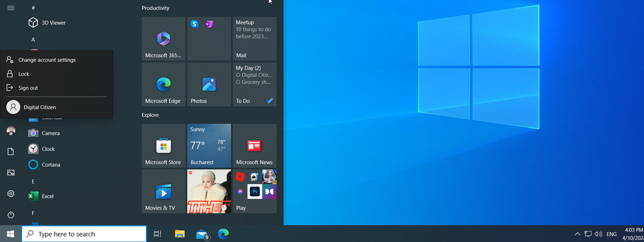The image size is (644, 242).
Task: Click the Explore group title
Action: click(x=150, y=115)
